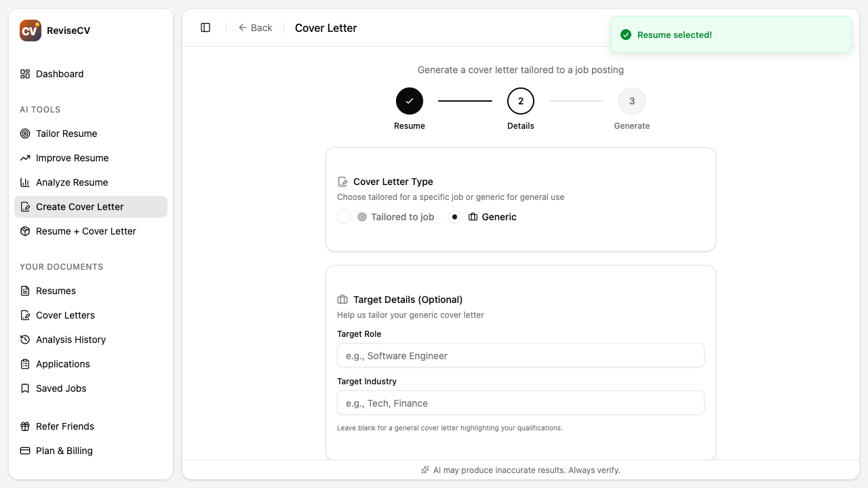The image size is (868, 488).
Task: Select the Generate step circle
Action: point(632,100)
